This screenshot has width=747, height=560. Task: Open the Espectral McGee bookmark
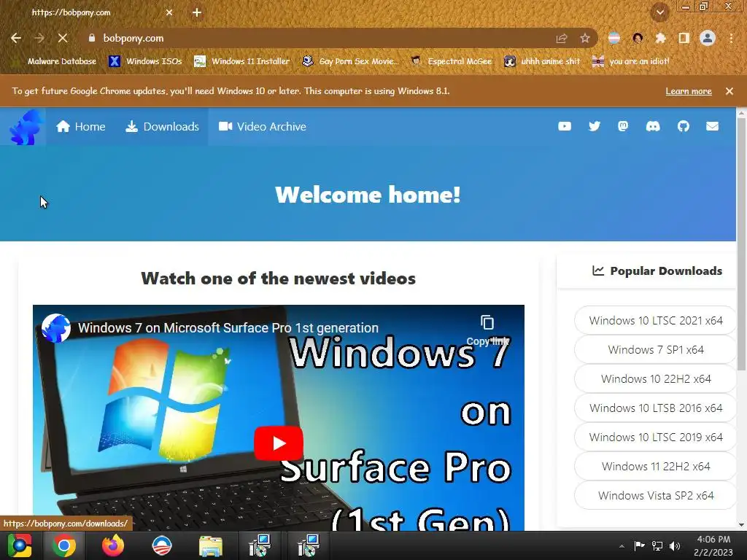coord(452,61)
